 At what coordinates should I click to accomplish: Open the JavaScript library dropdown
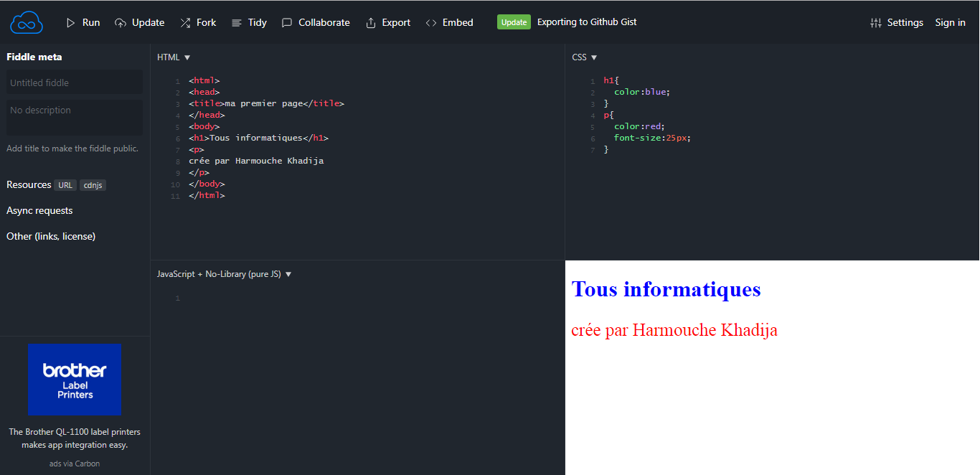pyautogui.click(x=223, y=273)
